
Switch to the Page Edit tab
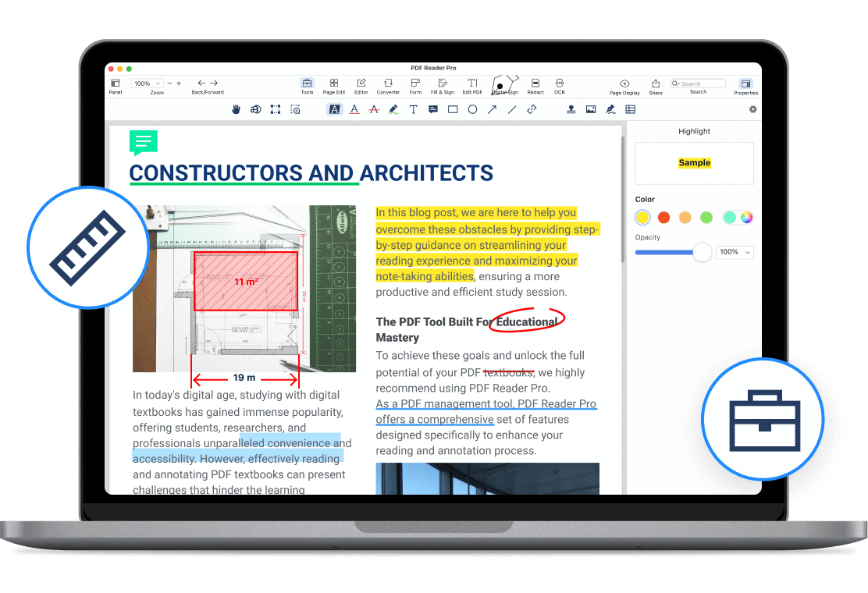334,84
